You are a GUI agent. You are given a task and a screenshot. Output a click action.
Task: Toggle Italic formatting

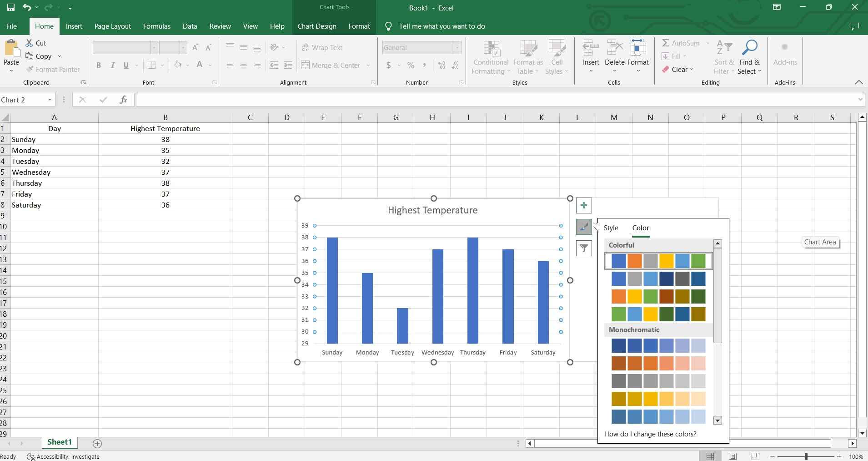(x=112, y=65)
